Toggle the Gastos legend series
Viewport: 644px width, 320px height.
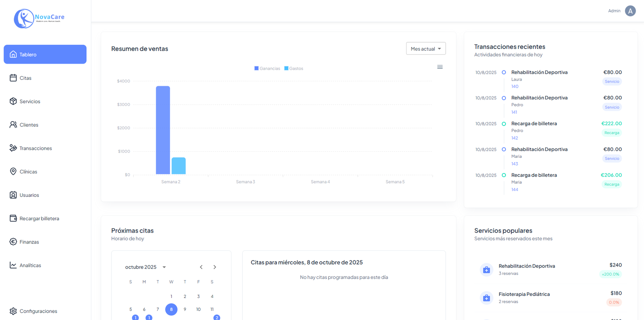click(294, 68)
